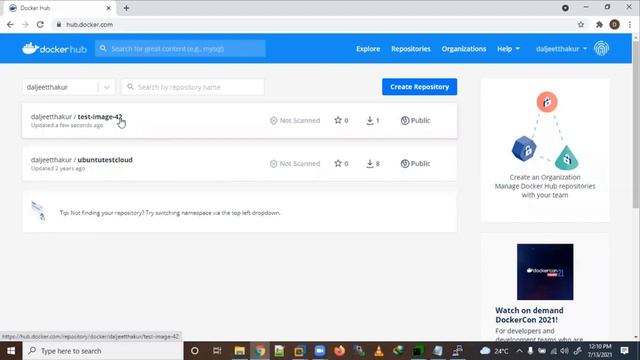Open Zoom from the taskbar

[x=320, y=351]
